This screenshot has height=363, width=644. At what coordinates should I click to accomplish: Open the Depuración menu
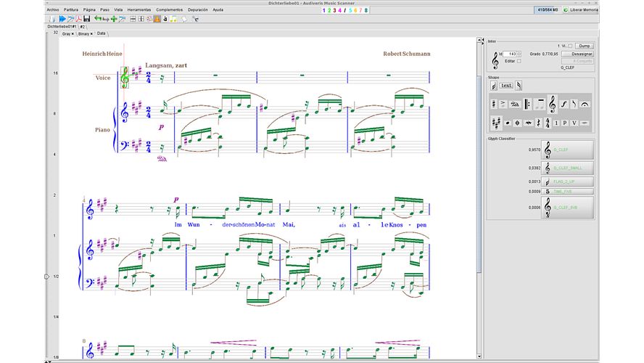(x=197, y=9)
